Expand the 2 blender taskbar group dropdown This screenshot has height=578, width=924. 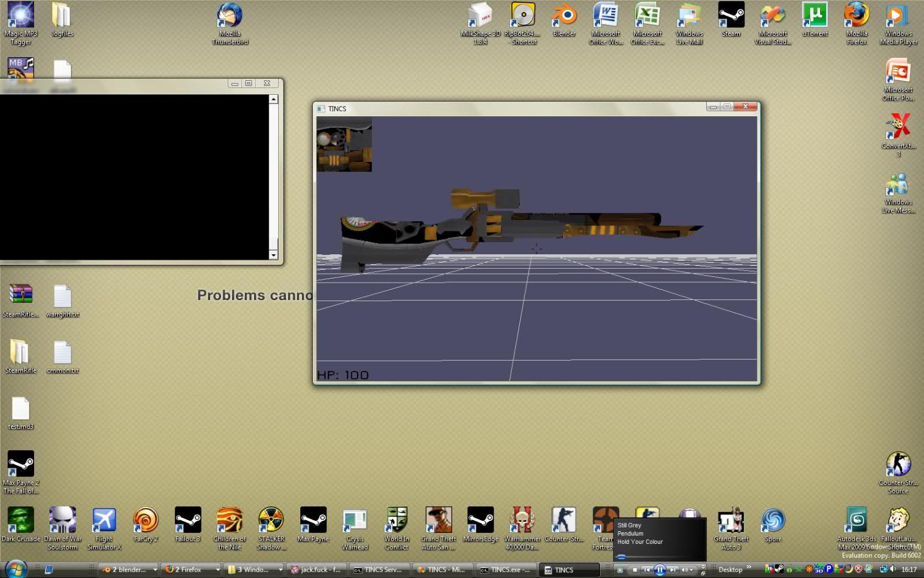pos(155,570)
